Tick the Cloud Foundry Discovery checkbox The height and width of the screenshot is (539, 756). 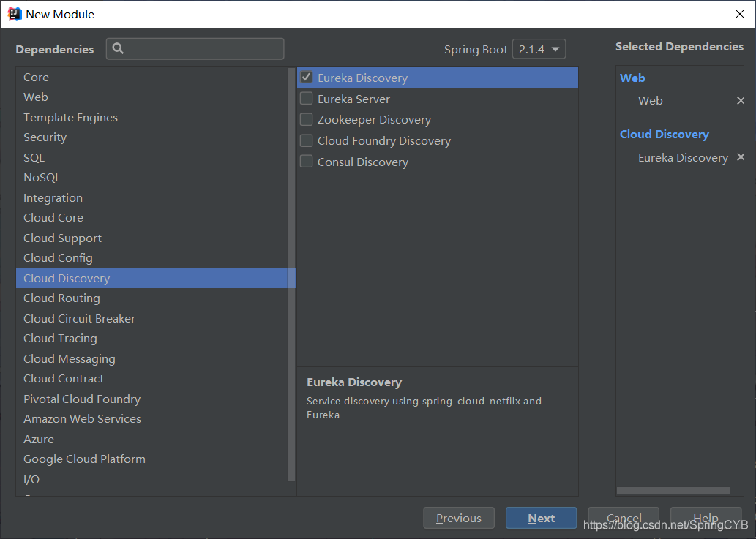pyautogui.click(x=306, y=140)
